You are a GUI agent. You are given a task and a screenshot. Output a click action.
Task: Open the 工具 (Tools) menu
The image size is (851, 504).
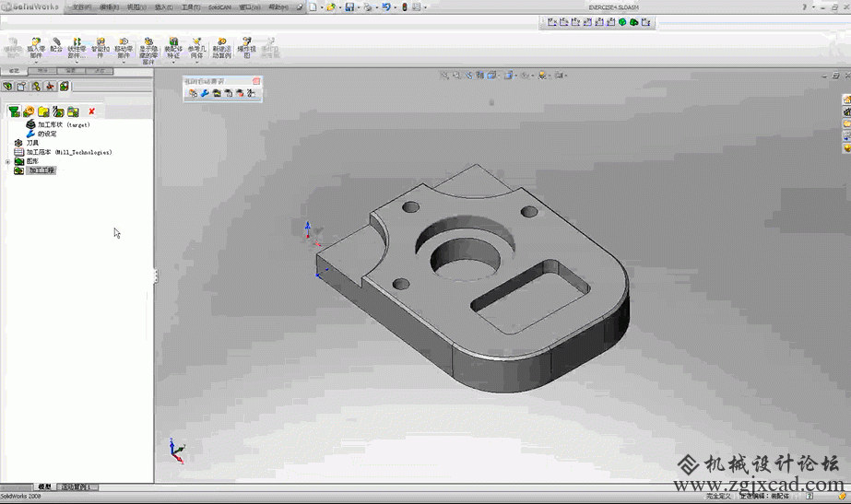click(x=191, y=7)
